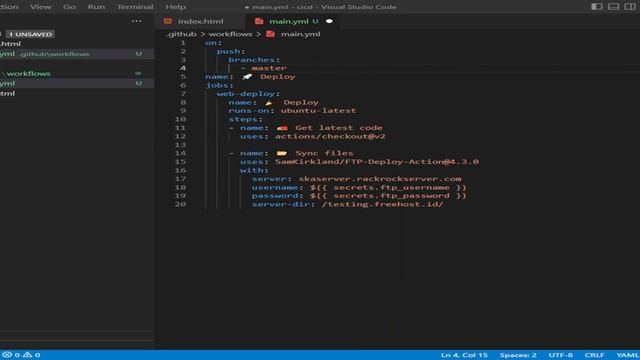This screenshot has width=640, height=360.
Task: Open the Run menu
Action: (x=96, y=7)
